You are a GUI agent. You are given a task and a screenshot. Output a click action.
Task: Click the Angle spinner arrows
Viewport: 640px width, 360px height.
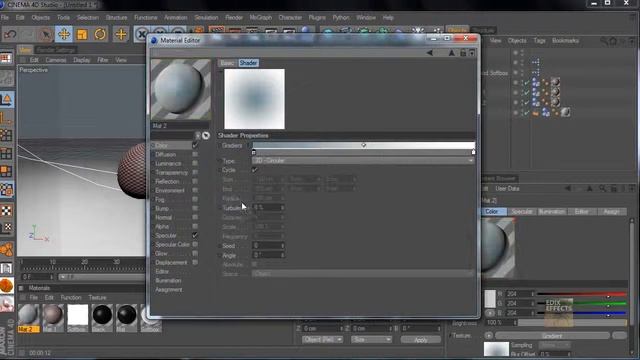282,255
